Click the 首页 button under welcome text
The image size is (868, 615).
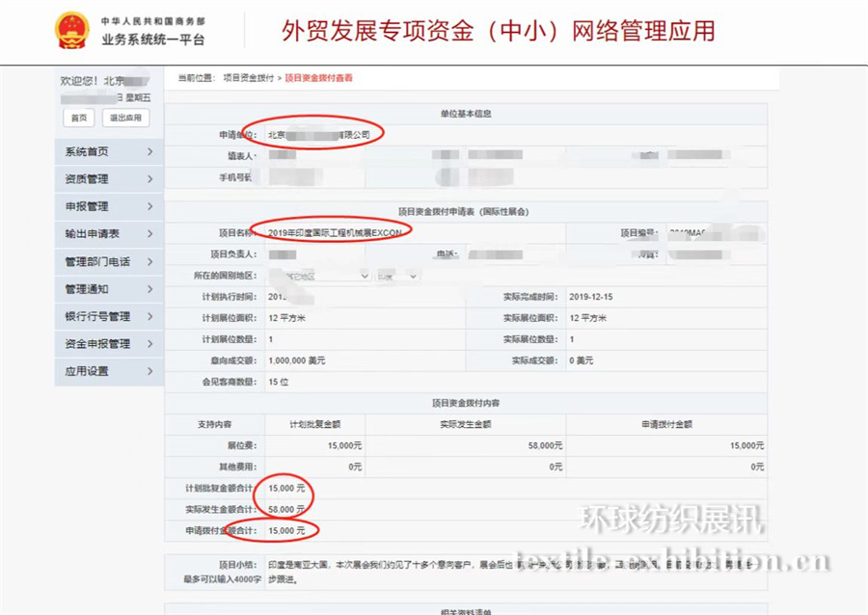tap(79, 118)
